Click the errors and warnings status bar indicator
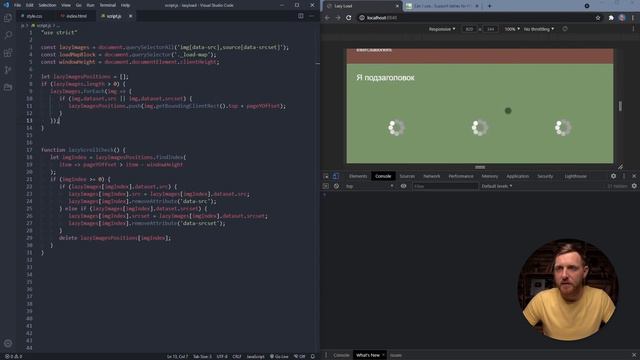 [13, 356]
